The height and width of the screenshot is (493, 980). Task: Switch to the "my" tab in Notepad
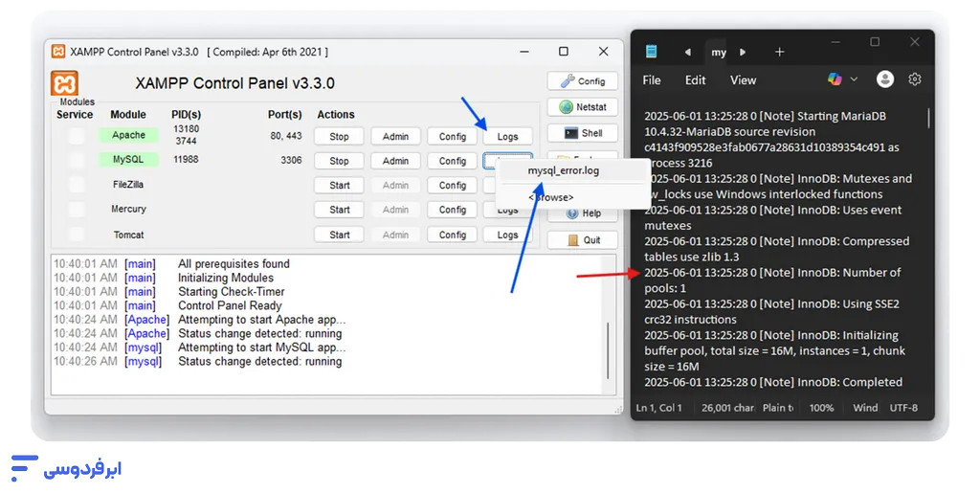719,53
